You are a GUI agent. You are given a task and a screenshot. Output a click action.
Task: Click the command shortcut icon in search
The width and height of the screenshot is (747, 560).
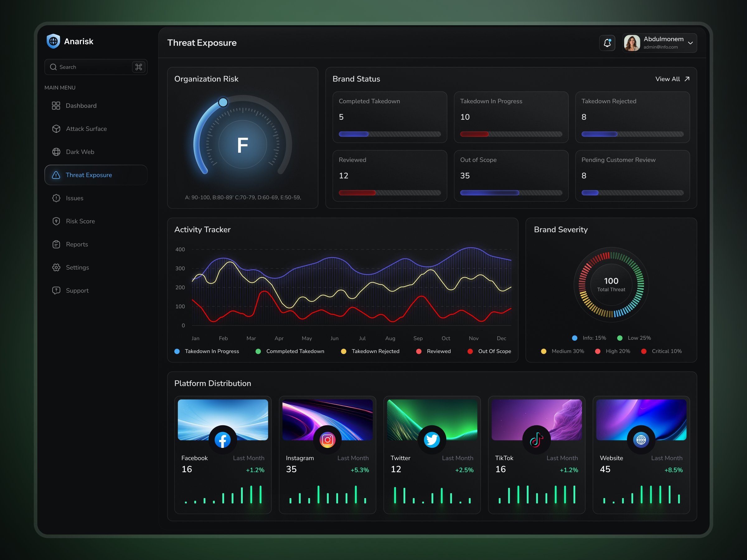point(139,67)
